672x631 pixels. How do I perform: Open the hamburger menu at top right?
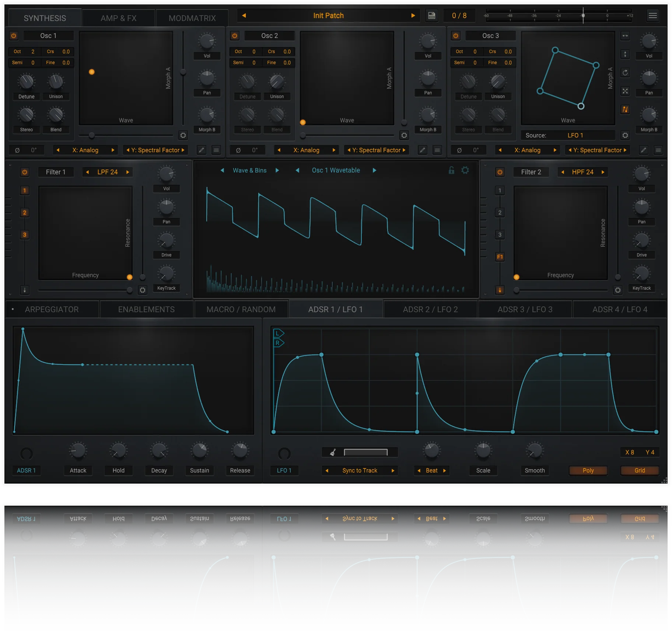pyautogui.click(x=652, y=15)
